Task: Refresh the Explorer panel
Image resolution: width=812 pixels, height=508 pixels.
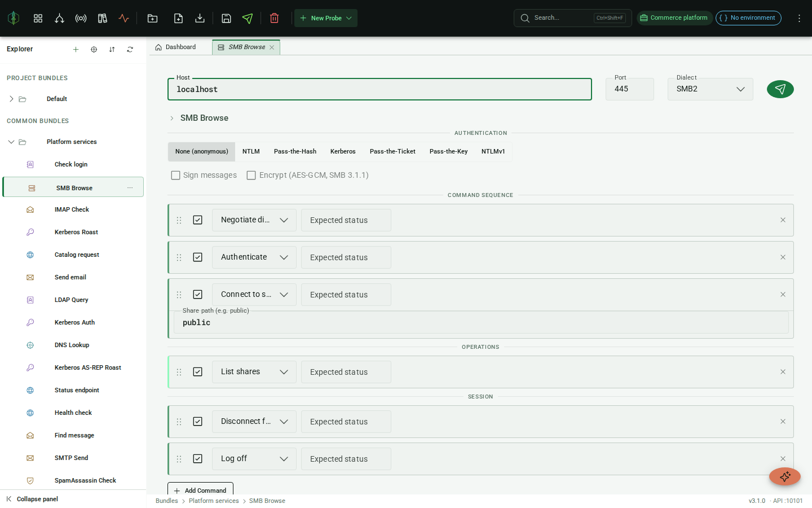Action: click(130, 49)
